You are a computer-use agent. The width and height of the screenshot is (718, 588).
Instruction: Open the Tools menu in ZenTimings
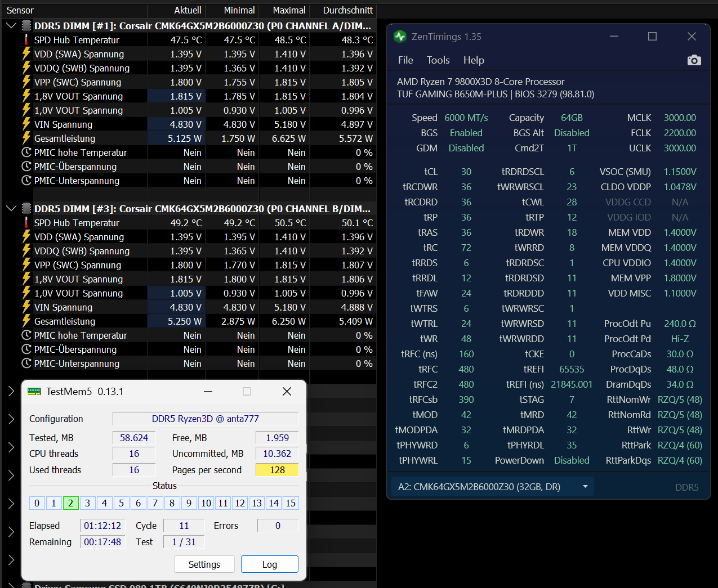438,60
